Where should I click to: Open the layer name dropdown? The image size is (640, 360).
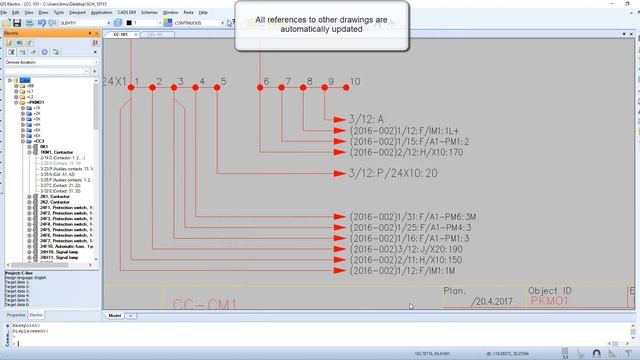pyautogui.click(x=109, y=23)
